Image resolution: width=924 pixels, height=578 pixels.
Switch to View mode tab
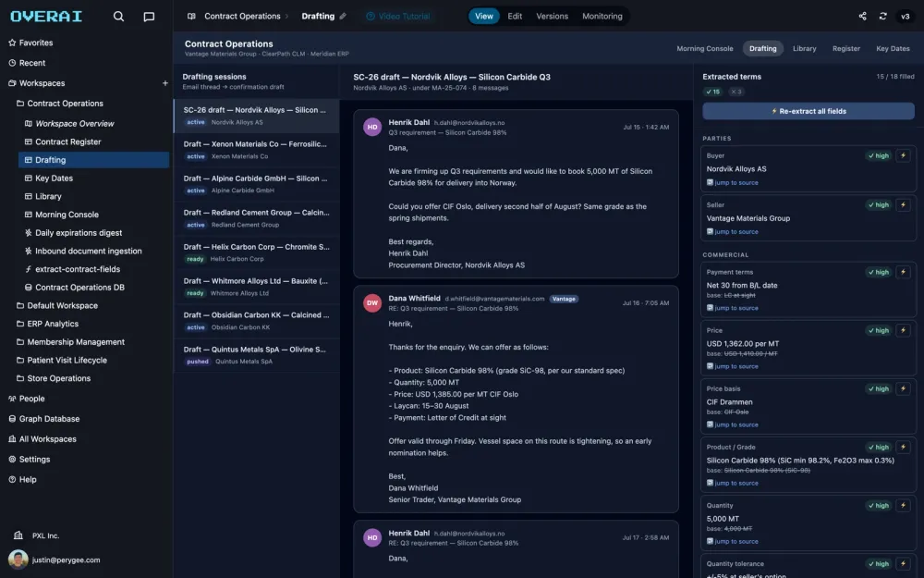[484, 16]
